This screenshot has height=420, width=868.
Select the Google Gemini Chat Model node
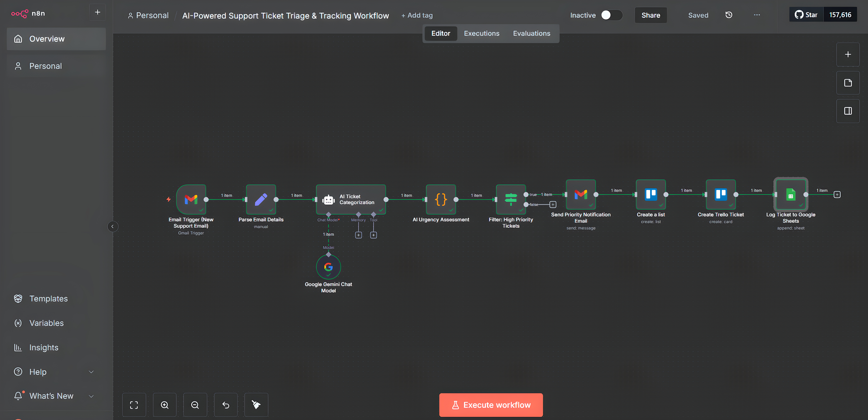click(329, 267)
